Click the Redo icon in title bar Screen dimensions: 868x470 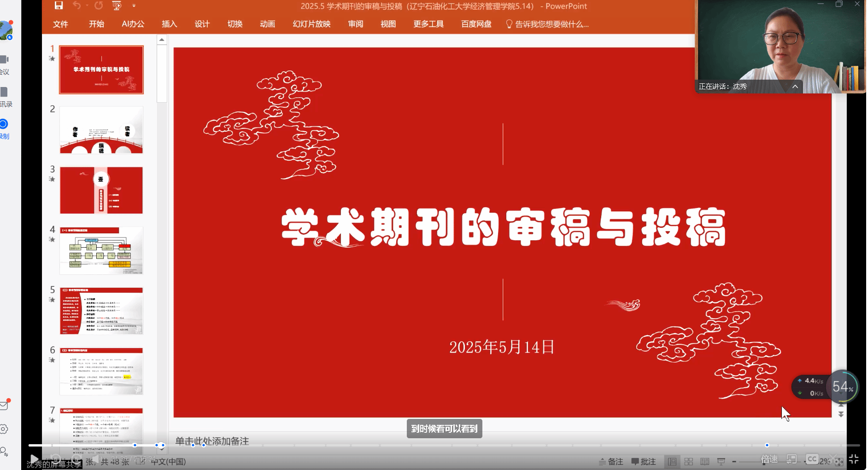tap(99, 6)
